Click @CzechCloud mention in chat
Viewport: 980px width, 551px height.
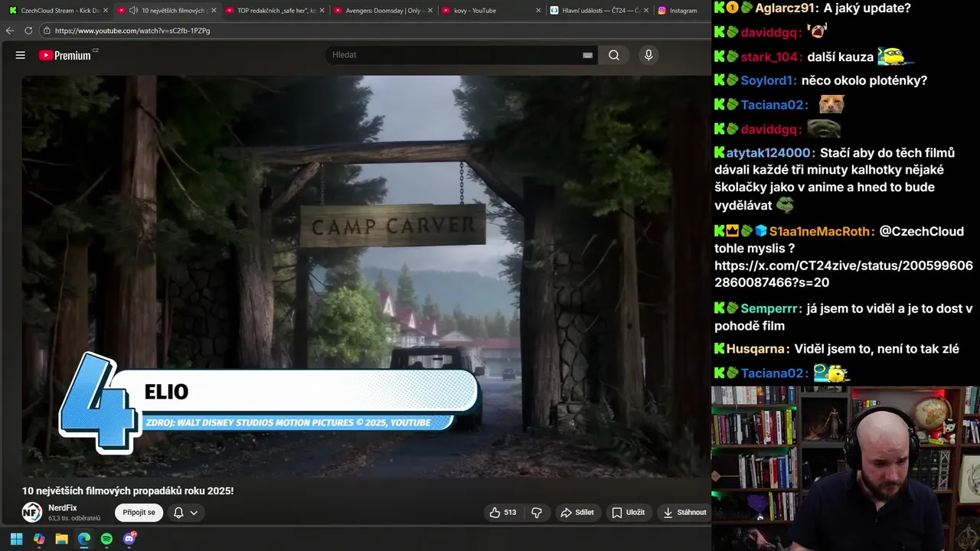pyautogui.click(x=921, y=231)
